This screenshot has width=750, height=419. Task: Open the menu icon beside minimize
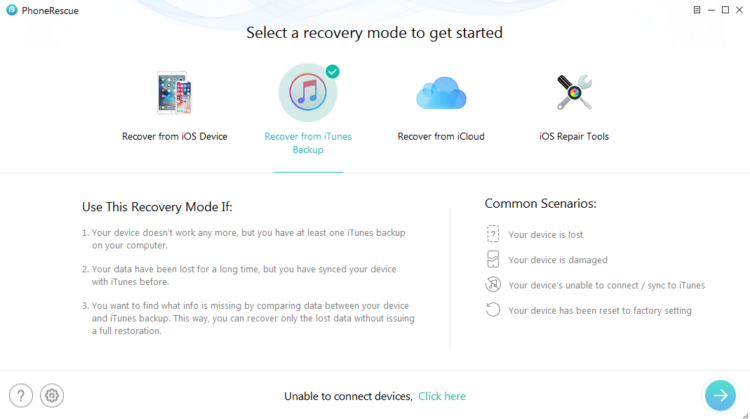click(x=697, y=10)
